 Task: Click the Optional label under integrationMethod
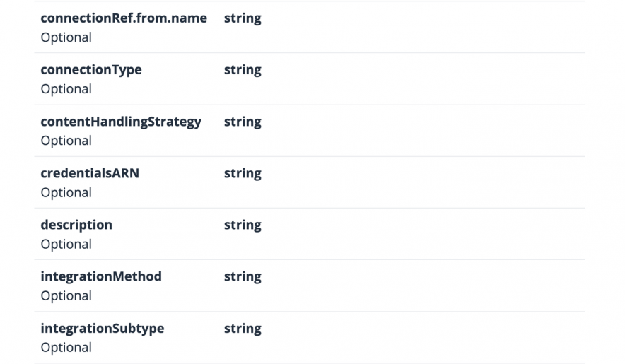[x=66, y=295]
